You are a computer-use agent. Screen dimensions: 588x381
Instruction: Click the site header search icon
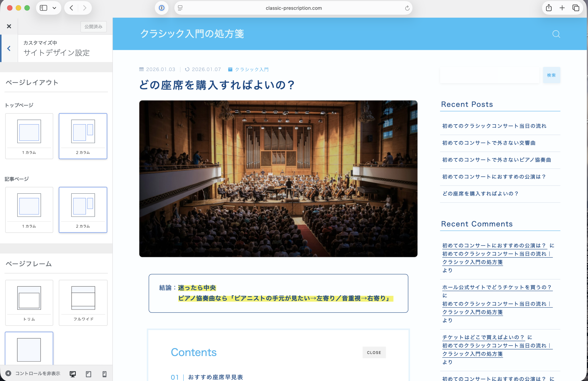click(556, 34)
